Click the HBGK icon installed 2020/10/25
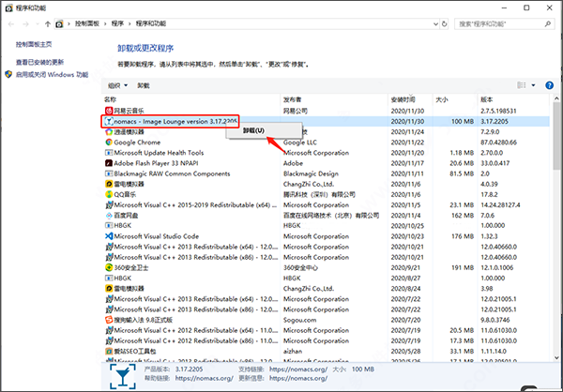Viewport: 563px width, 392px height. [x=109, y=225]
